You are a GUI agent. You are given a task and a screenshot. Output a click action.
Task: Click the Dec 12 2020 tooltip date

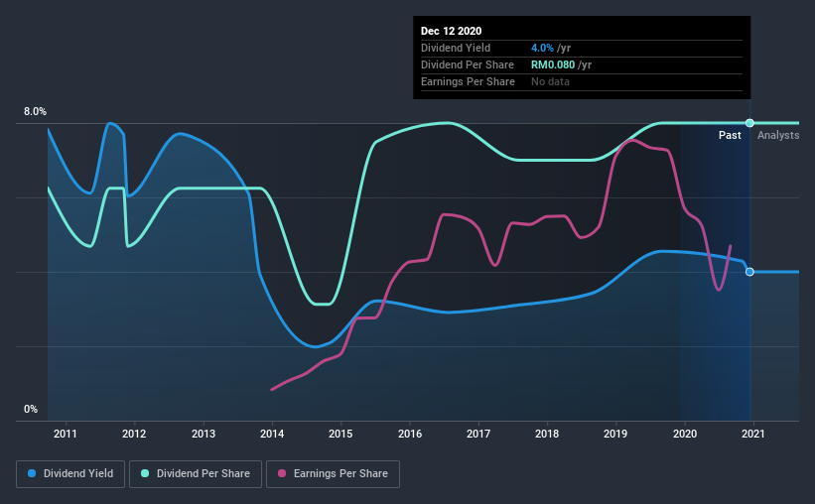[x=451, y=31]
